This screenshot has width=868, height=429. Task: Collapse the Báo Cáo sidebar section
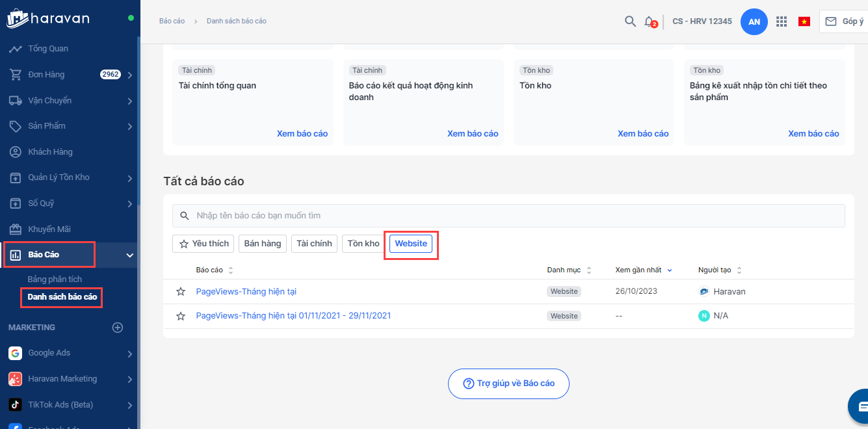point(129,255)
